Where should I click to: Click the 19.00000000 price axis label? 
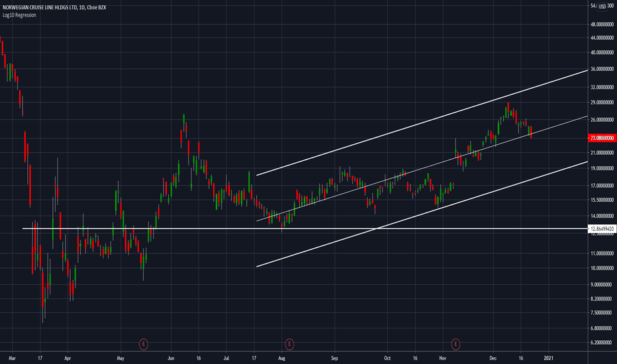(602, 168)
